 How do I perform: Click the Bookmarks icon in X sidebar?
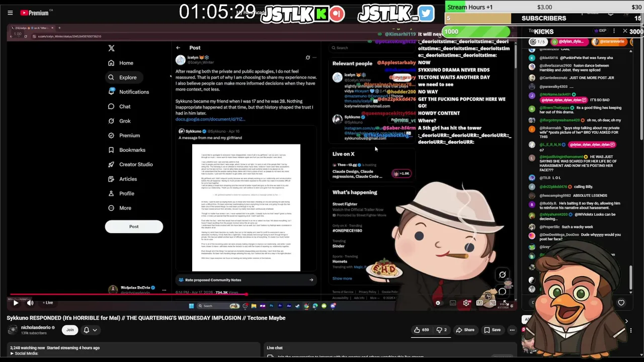(111, 150)
